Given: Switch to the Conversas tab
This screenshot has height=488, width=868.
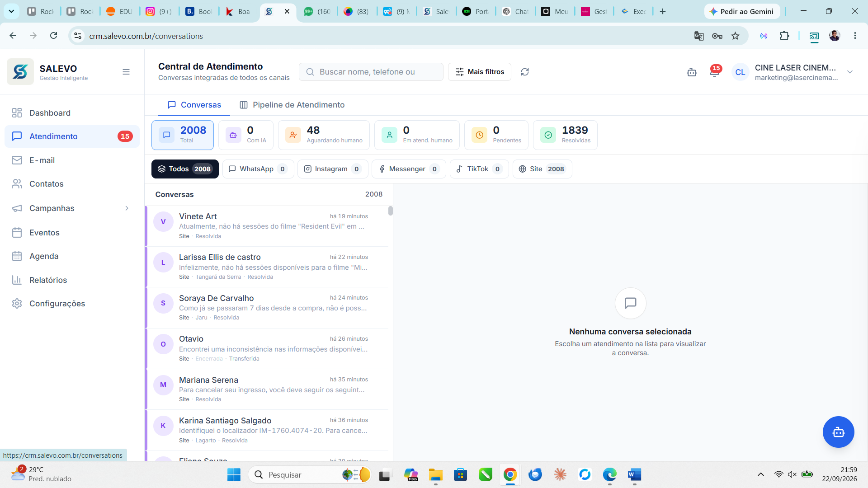Looking at the screenshot, I should [x=194, y=105].
